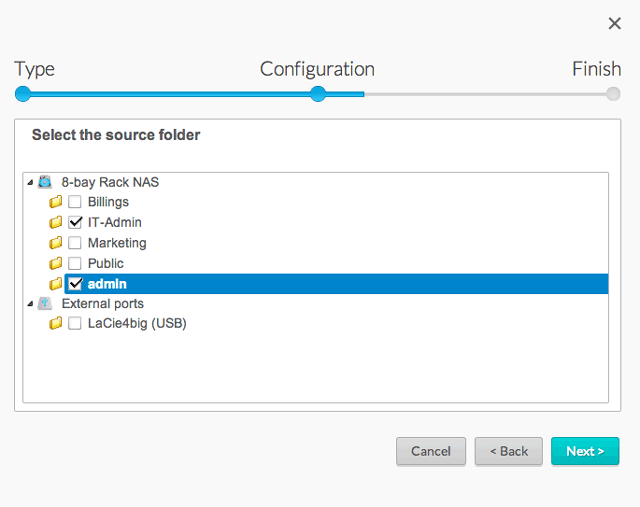Screen dimensions: 640x507
Task: Enable the Billings folder checkbox
Action: tap(75, 202)
